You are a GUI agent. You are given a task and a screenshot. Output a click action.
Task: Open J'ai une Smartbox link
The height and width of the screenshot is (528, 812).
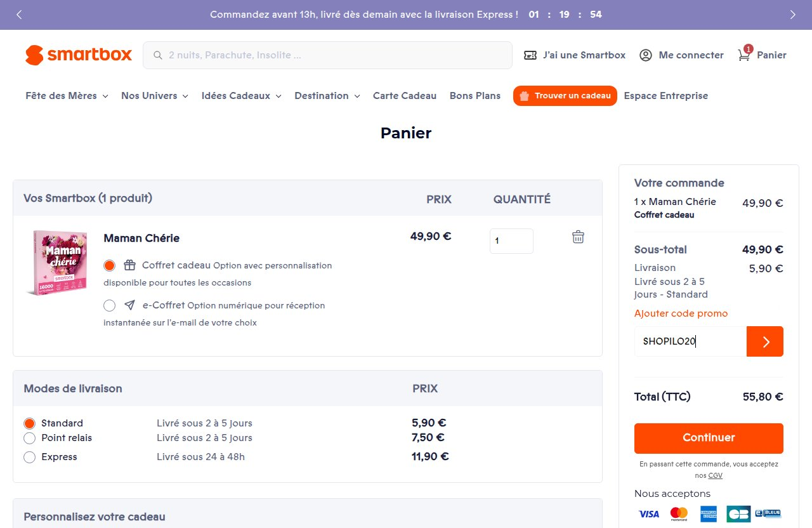(x=575, y=55)
